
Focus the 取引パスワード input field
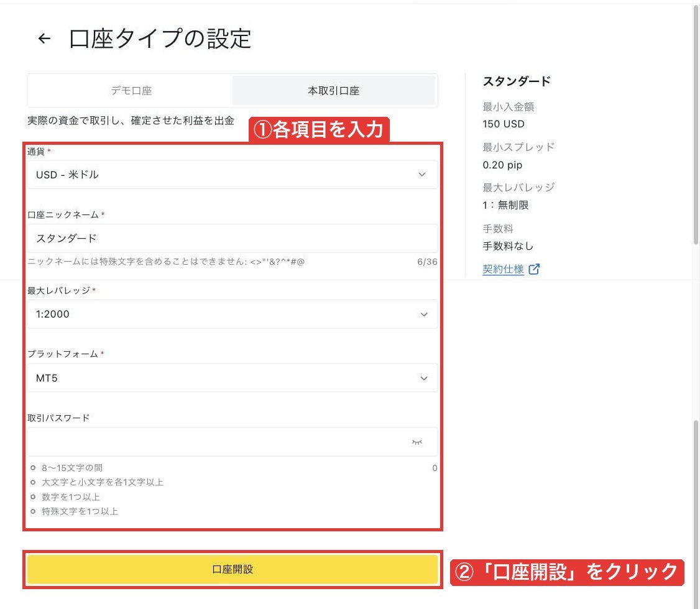tap(233, 442)
